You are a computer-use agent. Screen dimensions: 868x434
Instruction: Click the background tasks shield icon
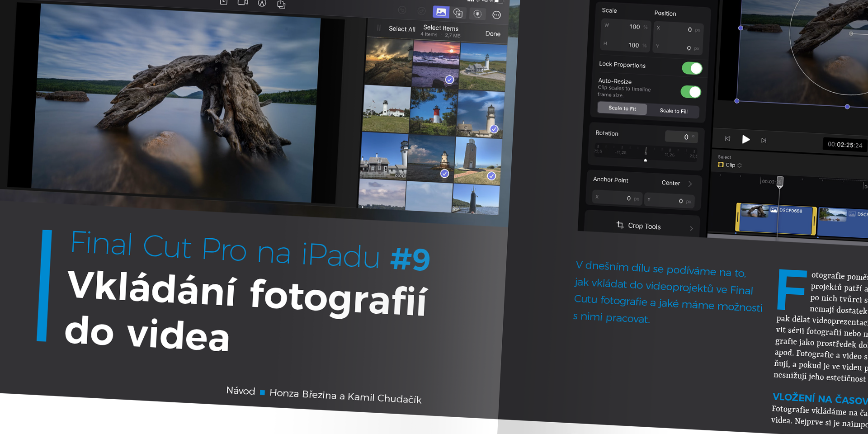[477, 14]
